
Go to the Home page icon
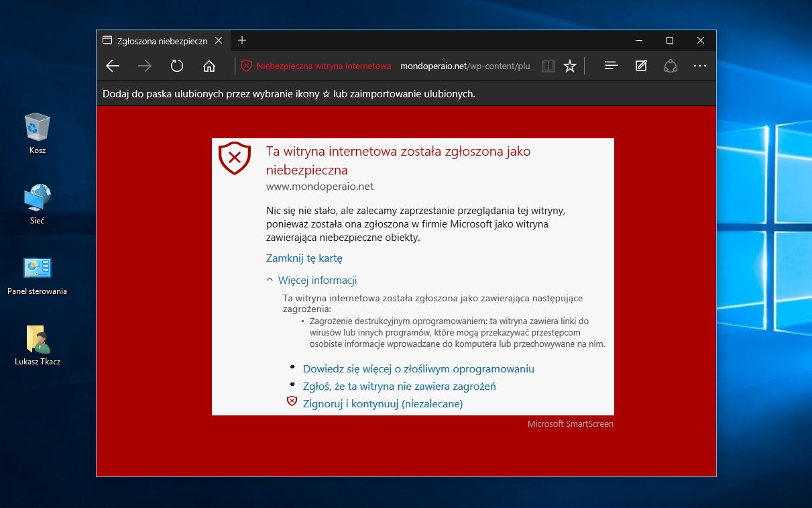click(x=209, y=66)
